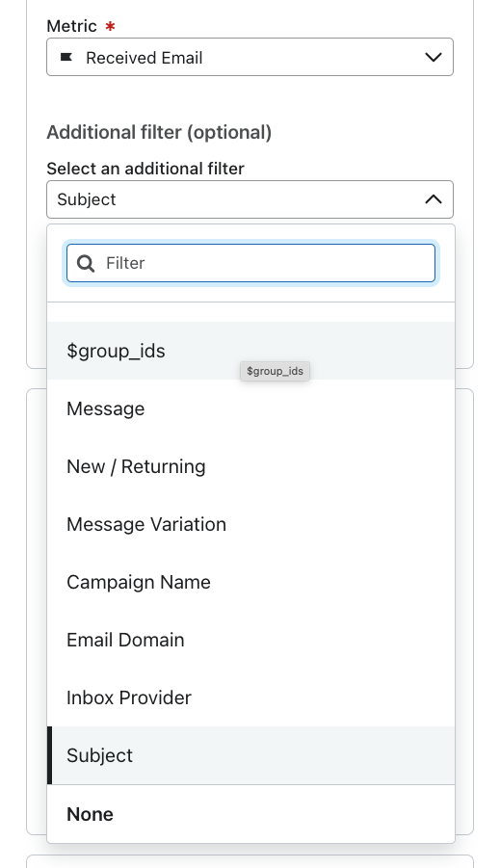Viewport: 500px width, 868px height.
Task: Click the $group_ids tooltip label
Action: point(275,371)
